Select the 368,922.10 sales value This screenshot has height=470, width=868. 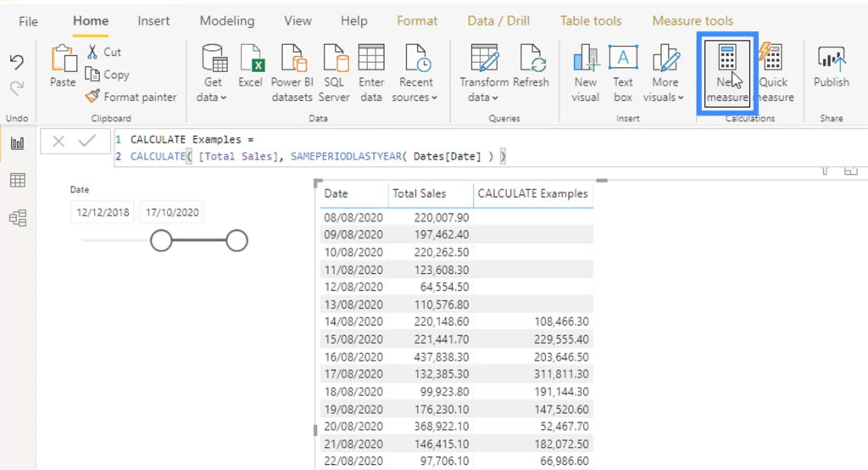[x=441, y=426]
